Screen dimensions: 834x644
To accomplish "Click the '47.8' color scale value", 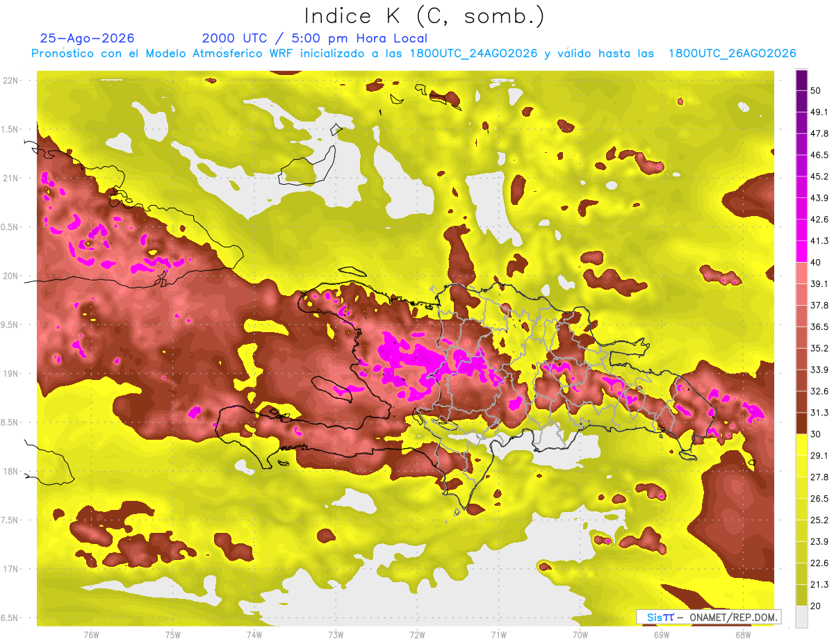I will [x=819, y=133].
